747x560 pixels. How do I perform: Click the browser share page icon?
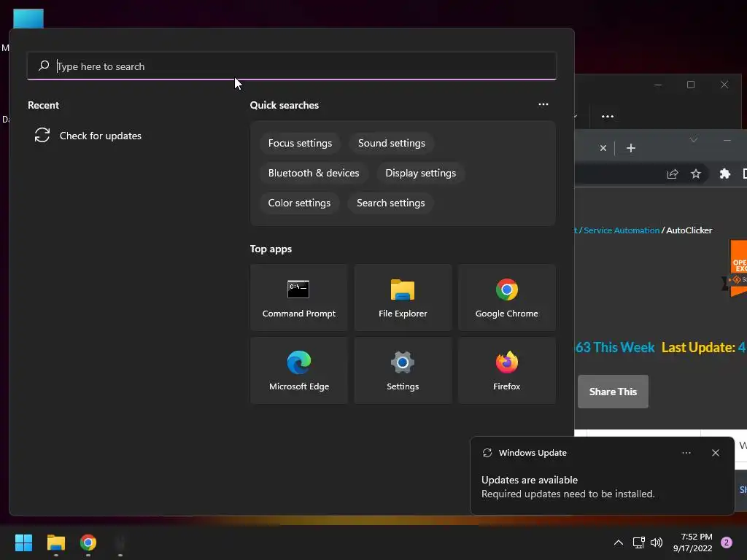click(x=672, y=174)
